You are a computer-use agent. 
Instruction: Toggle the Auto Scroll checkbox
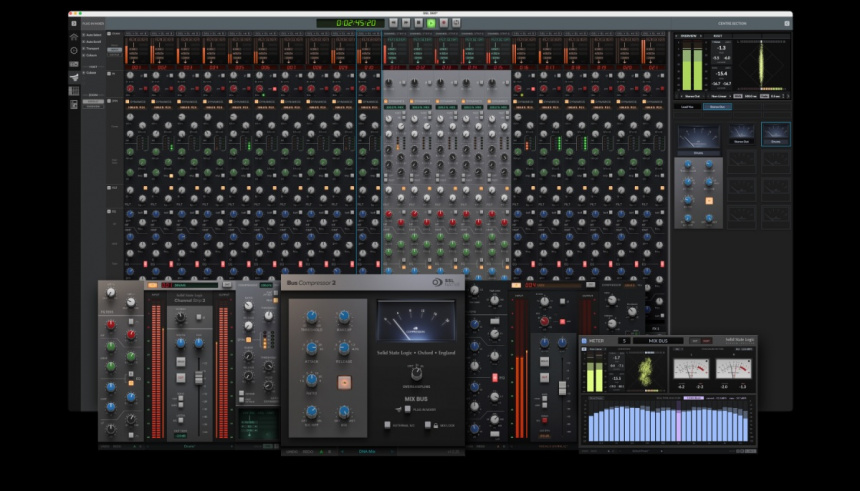pyautogui.click(x=83, y=42)
